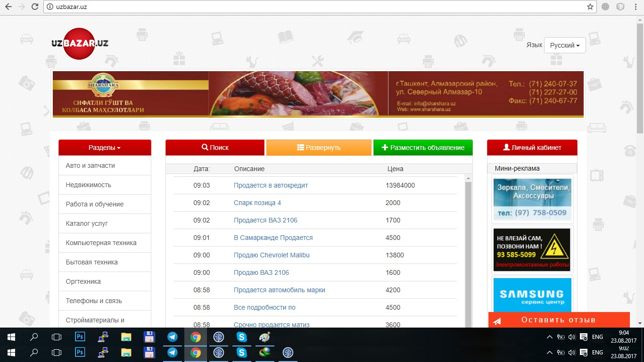
Task: Open Личный кабинет account button
Action: [532, 148]
